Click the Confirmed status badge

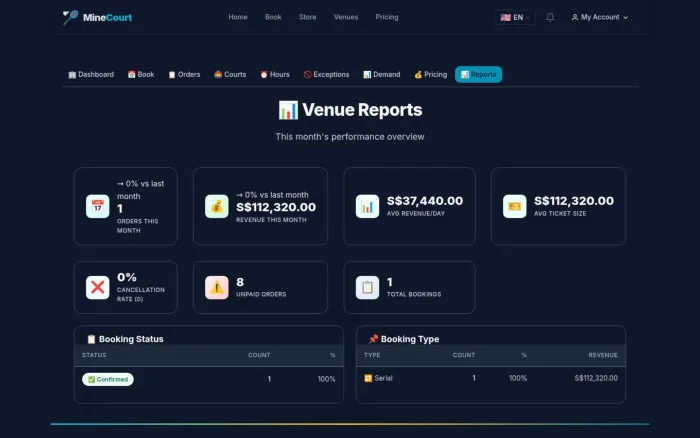pos(108,379)
